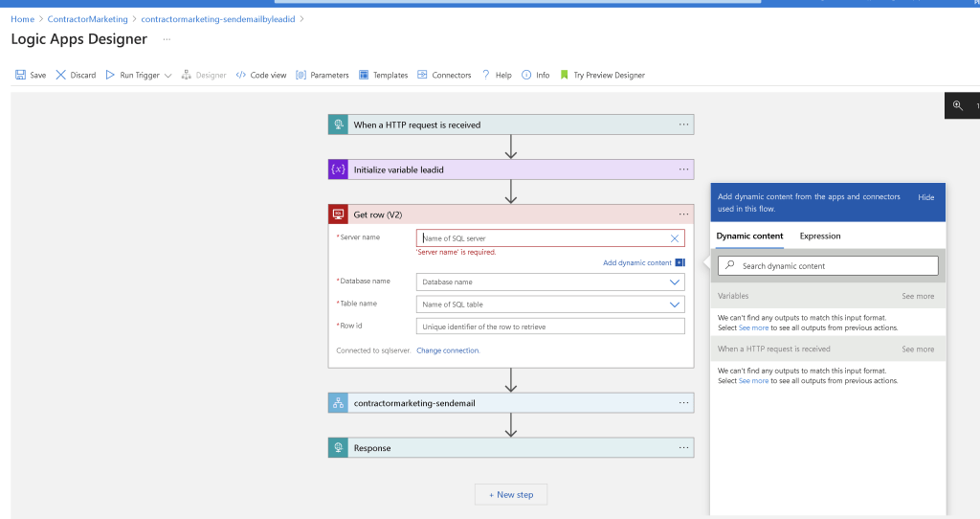Add a New step
This screenshot has width=980, height=519.
(511, 495)
